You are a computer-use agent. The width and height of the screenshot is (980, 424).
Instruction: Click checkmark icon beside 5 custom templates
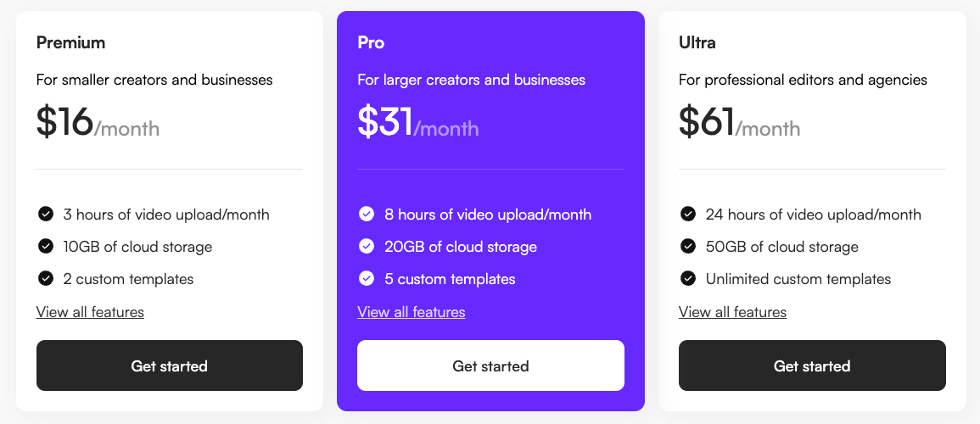[367, 279]
